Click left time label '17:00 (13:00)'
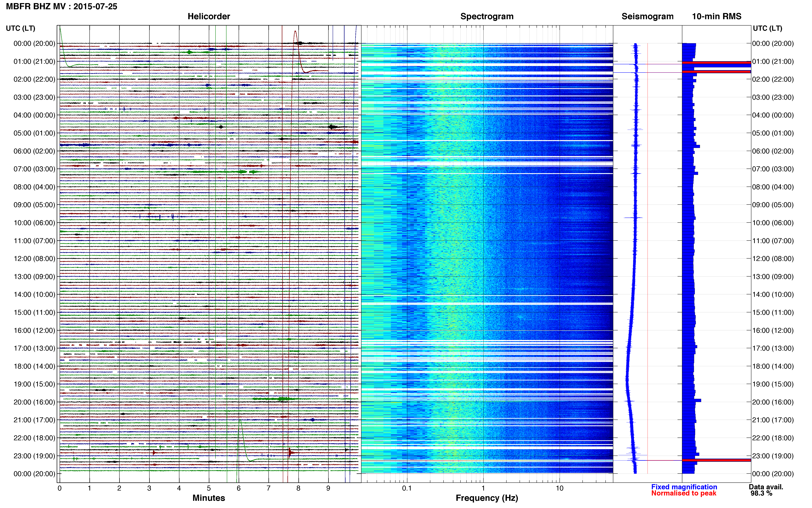The height and width of the screenshot is (508, 812). [x=34, y=348]
